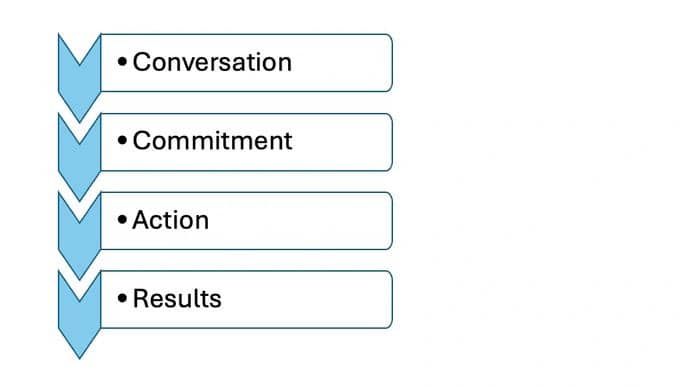Click the blue chevron beside Conversation
Viewport: 686px width, 386px height.
click(79, 85)
